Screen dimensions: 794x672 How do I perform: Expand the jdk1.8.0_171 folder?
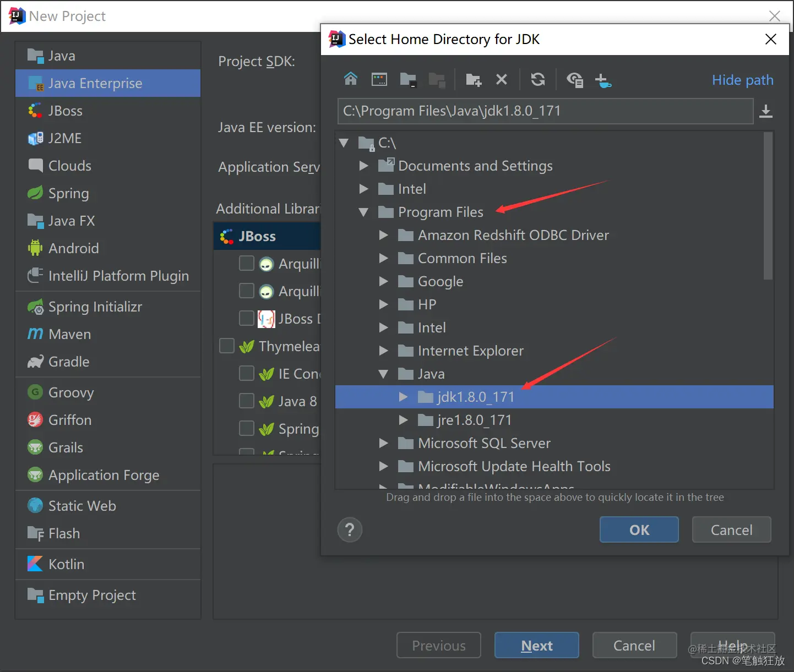[404, 397]
